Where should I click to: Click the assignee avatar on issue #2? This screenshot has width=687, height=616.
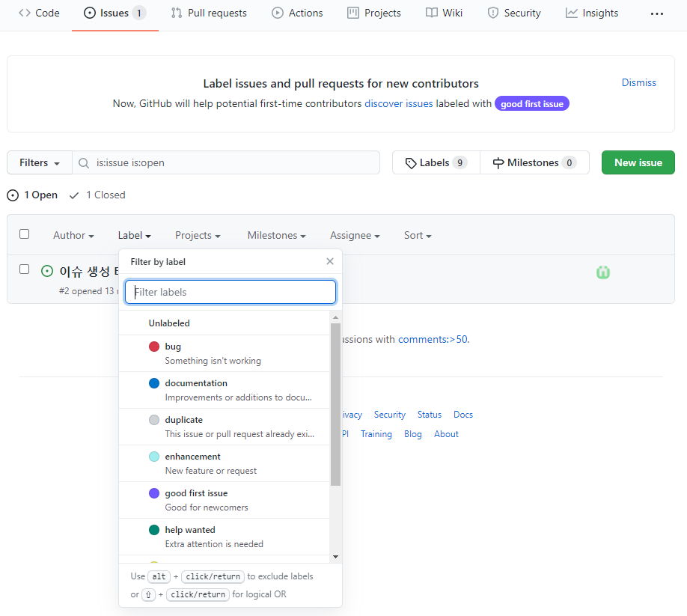(603, 272)
